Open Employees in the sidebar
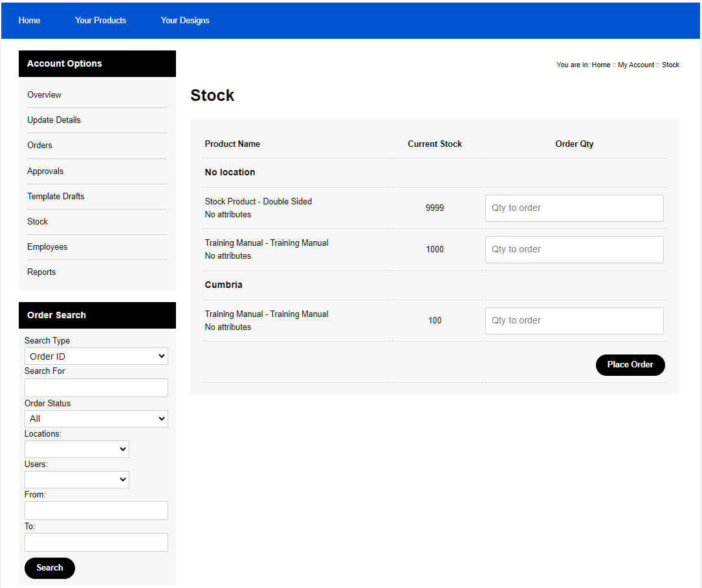702x588 pixels. coord(47,246)
